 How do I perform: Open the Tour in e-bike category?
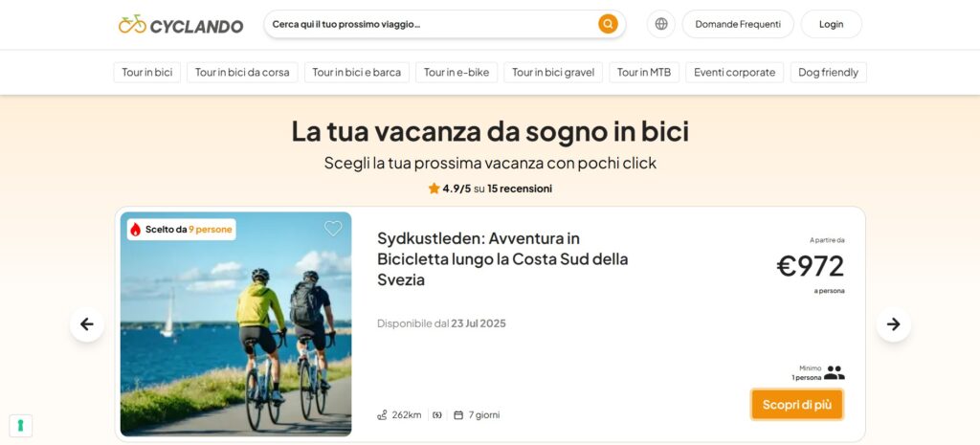coord(456,73)
